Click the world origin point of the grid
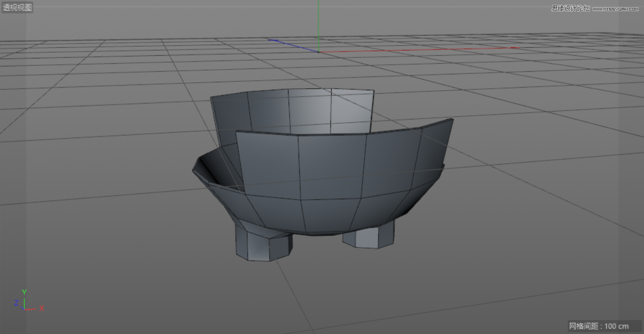This screenshot has height=334, width=644. coord(318,52)
